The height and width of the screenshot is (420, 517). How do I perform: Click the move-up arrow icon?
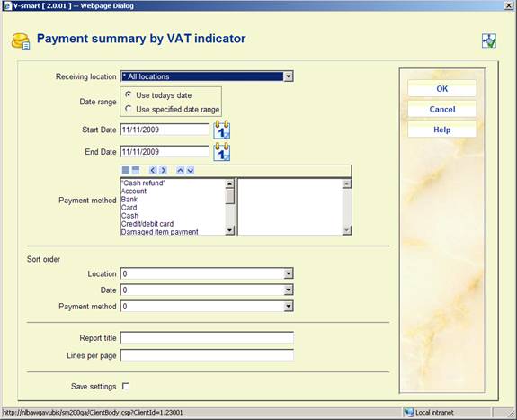tap(180, 170)
